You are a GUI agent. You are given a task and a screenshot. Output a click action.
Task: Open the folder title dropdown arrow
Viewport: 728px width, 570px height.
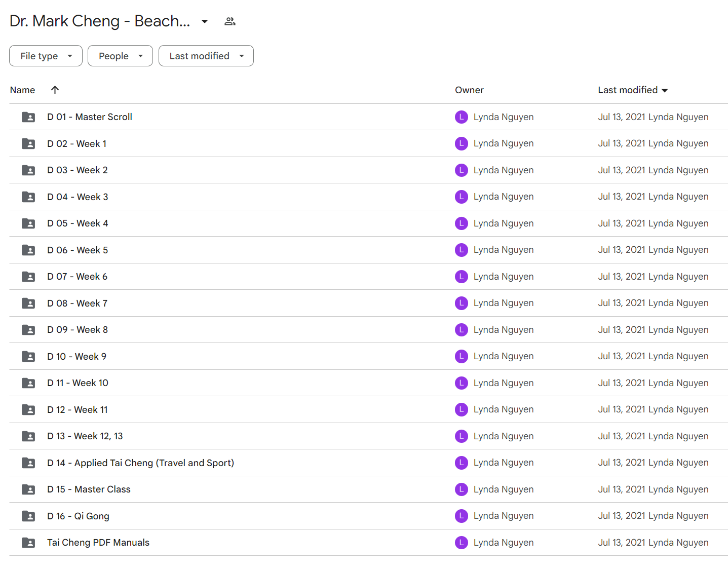(x=205, y=21)
